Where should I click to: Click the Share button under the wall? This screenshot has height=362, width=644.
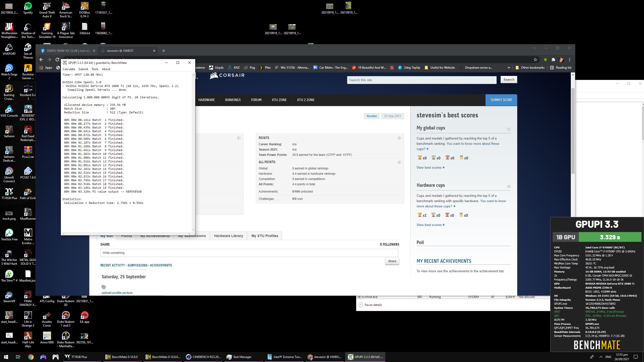pyautogui.click(x=392, y=261)
